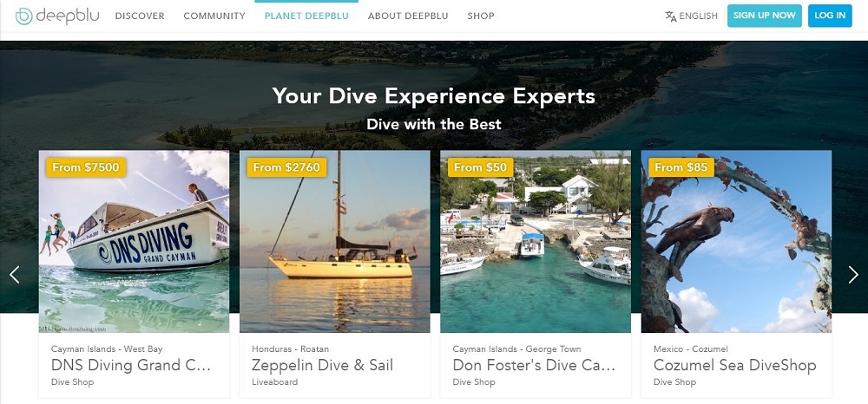868x404 pixels.
Task: Open the Cozumel statue photo
Action: click(736, 242)
